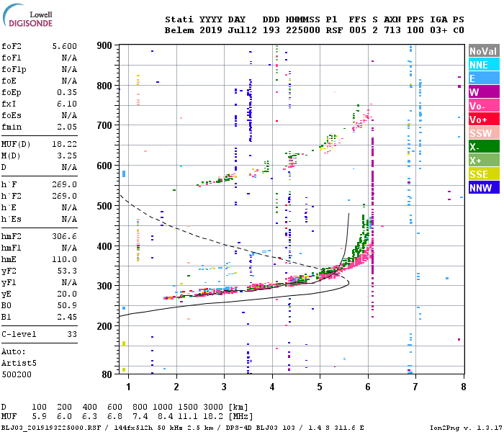Image resolution: width=504 pixels, height=432 pixels.
Task: Click the Ion2Png version text
Action: tap(465, 428)
